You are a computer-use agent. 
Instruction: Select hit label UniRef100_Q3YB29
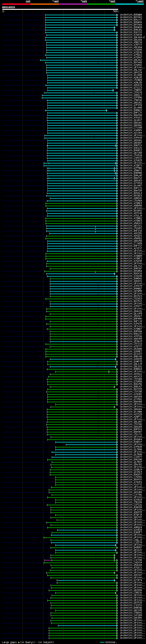(131, 530)
